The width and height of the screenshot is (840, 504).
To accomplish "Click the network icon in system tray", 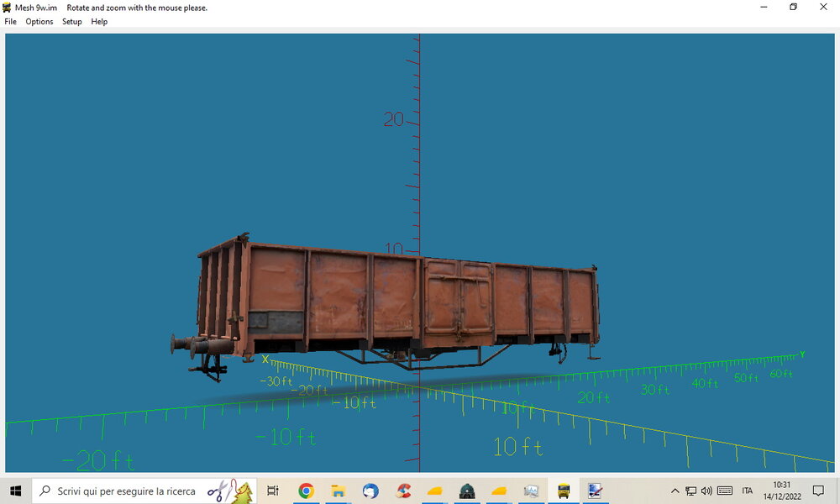I will tap(691, 491).
